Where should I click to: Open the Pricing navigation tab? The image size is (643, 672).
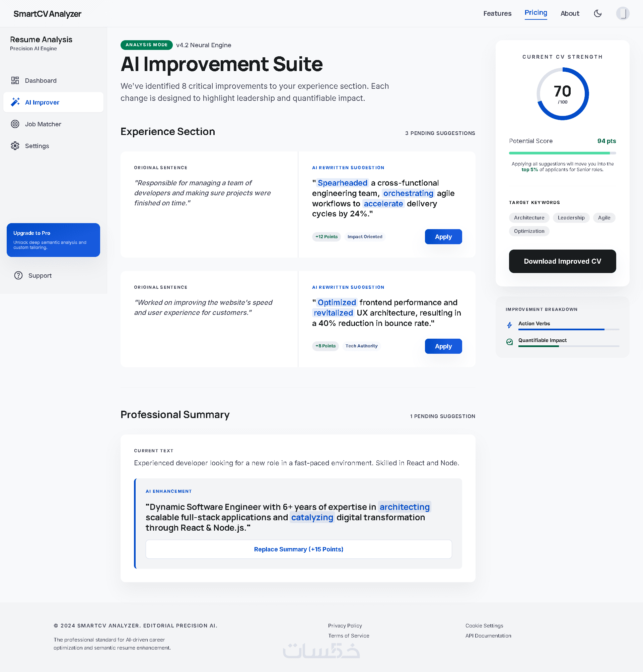[x=535, y=13]
